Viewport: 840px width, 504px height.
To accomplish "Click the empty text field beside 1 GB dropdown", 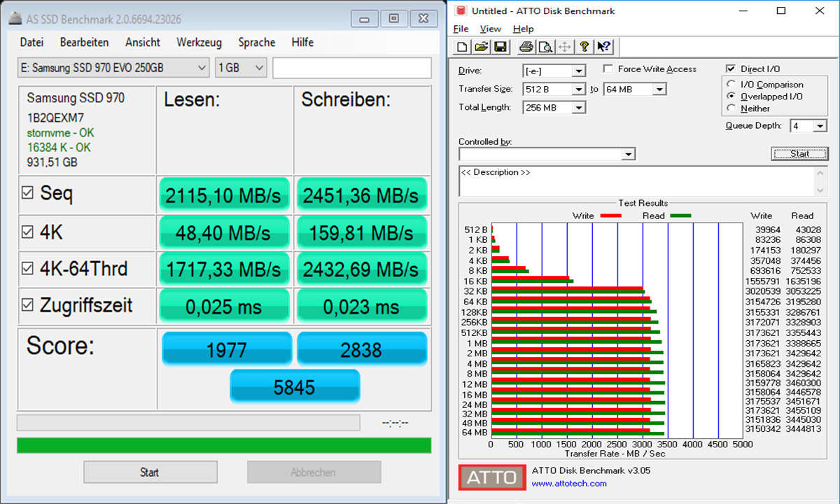I will tap(352, 68).
